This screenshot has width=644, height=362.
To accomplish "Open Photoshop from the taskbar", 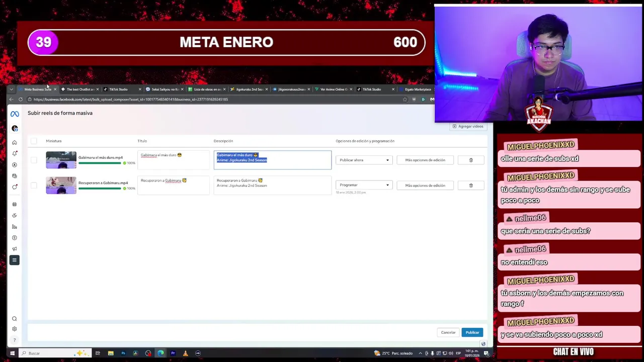I will pyautogui.click(x=123, y=353).
